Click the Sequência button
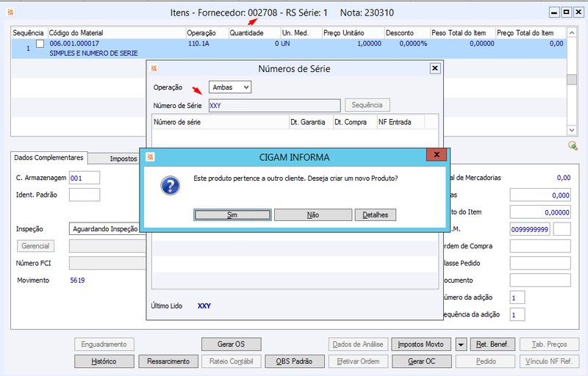The width and height of the screenshot is (588, 376). (x=367, y=105)
